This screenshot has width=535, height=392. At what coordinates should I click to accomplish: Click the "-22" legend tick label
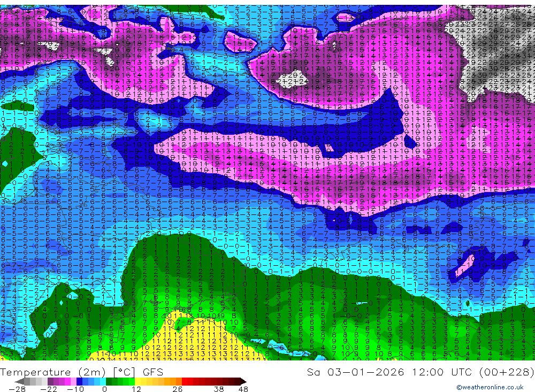pos(49,389)
